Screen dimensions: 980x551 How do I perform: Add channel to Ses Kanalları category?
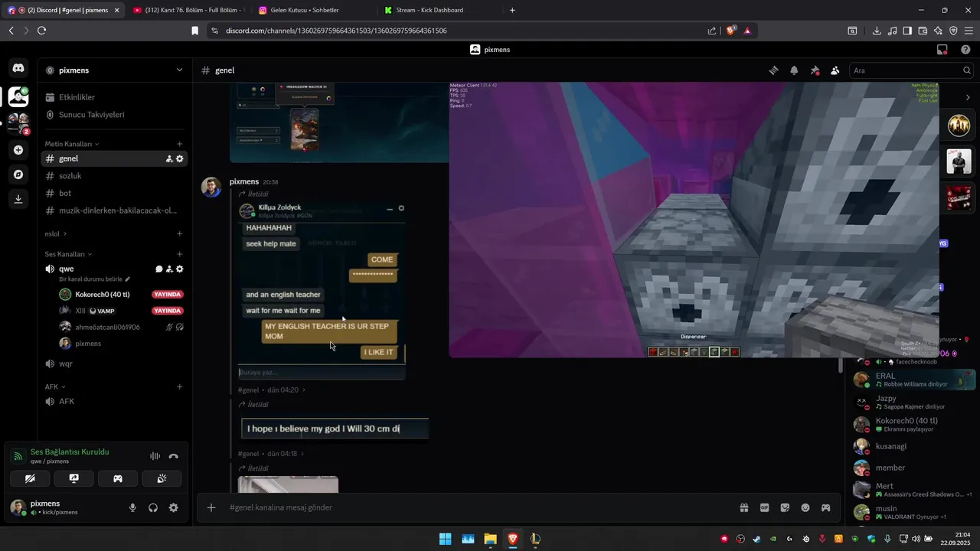point(180,254)
